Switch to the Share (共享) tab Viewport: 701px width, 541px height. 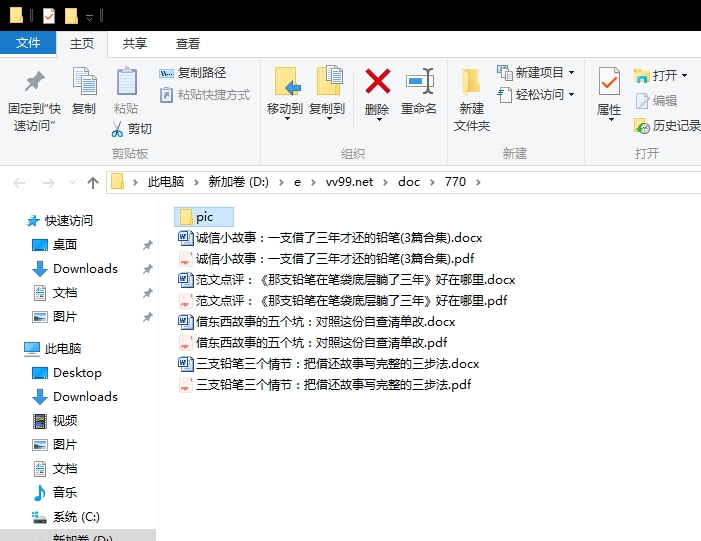(x=135, y=43)
